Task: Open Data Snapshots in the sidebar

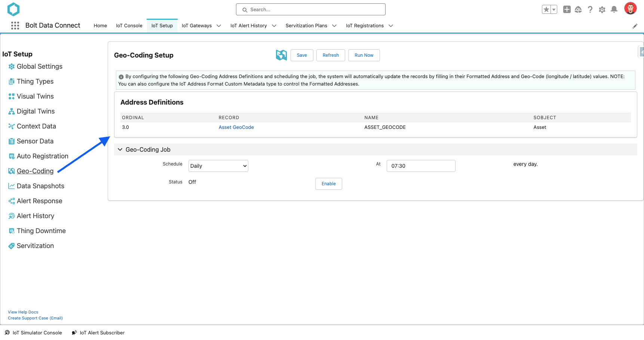Action: tap(40, 186)
